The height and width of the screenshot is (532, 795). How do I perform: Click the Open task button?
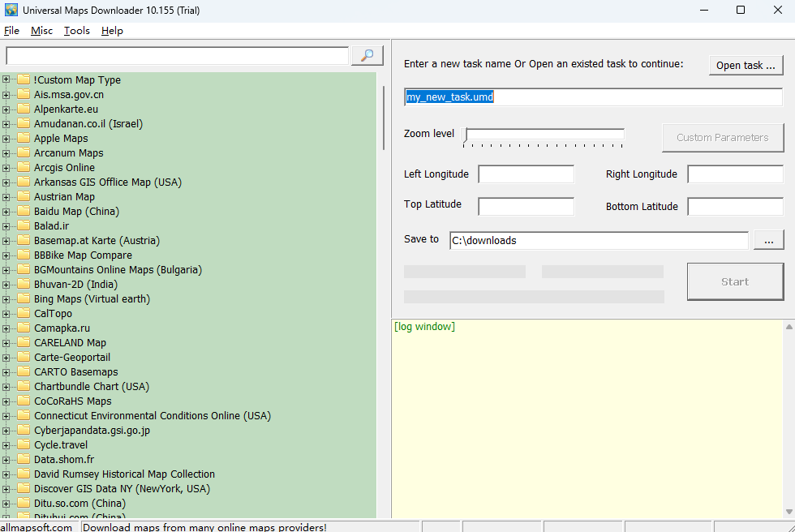pos(746,65)
